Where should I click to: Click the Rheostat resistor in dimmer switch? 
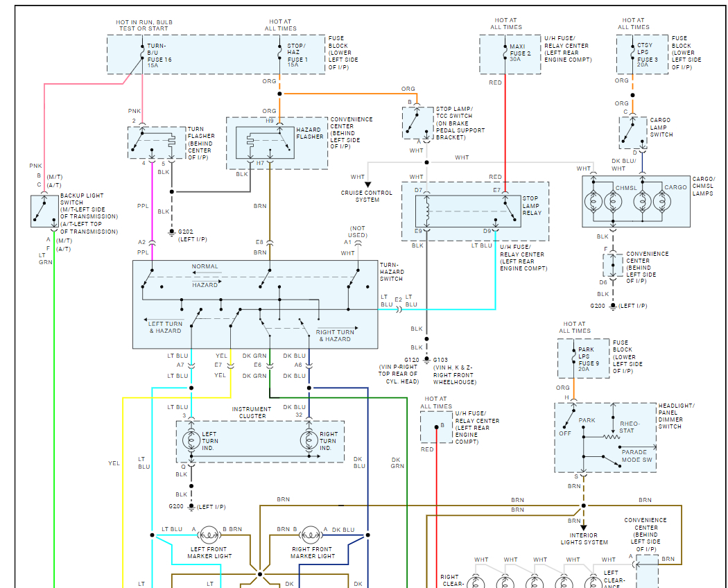coord(612,437)
